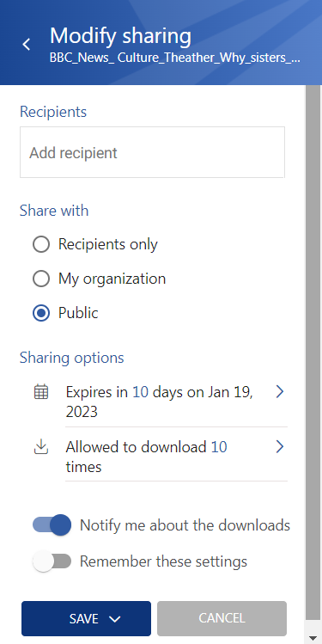
Task: Click the CANCEL button
Action: (222, 618)
